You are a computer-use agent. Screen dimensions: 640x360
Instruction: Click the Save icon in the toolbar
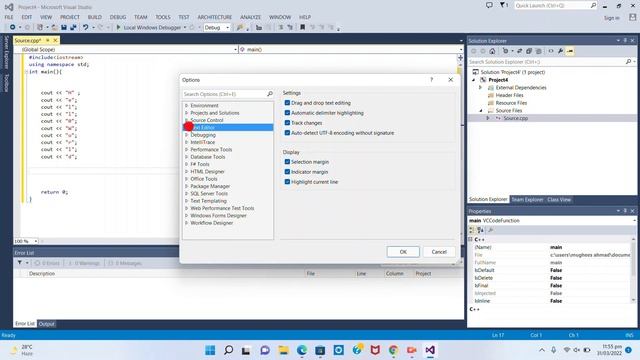(64, 27)
